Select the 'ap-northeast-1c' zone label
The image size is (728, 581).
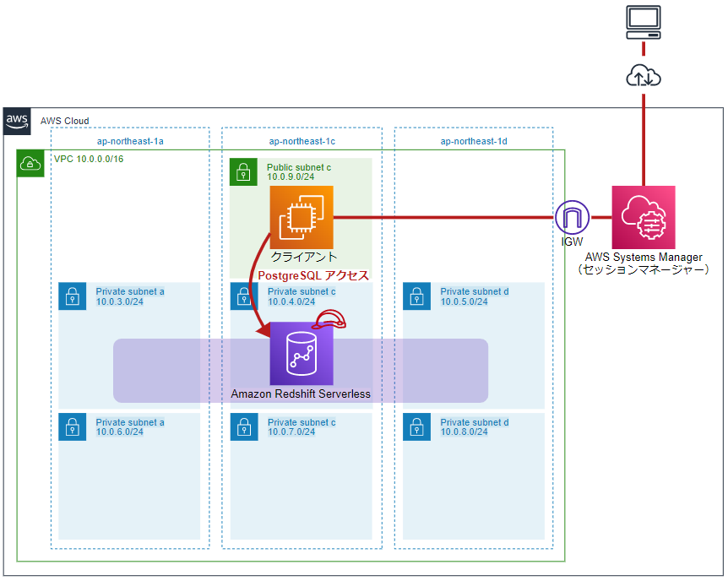point(302,141)
